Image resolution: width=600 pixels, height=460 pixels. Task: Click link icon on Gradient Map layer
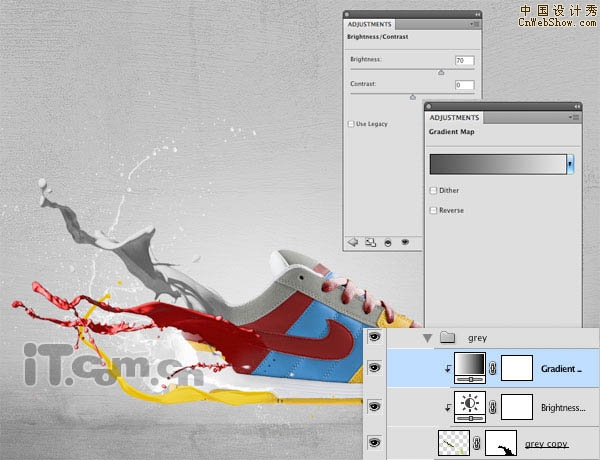pyautogui.click(x=492, y=369)
